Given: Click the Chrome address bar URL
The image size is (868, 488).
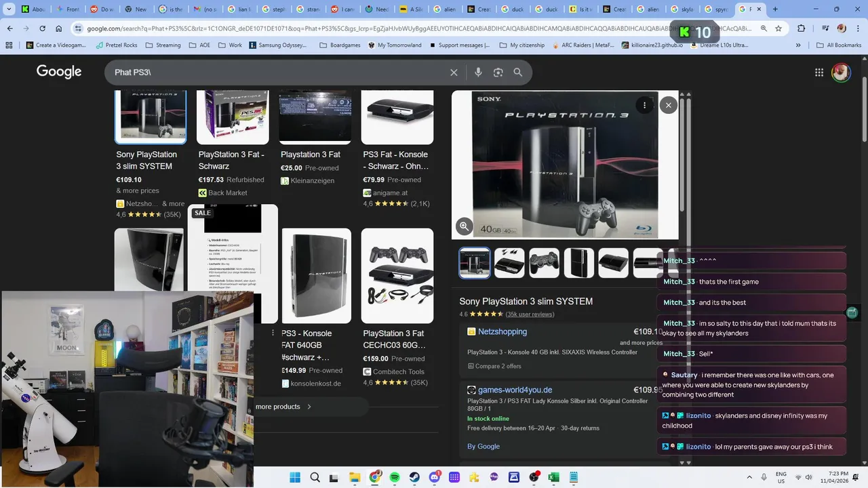Looking at the screenshot, I should (x=418, y=28).
